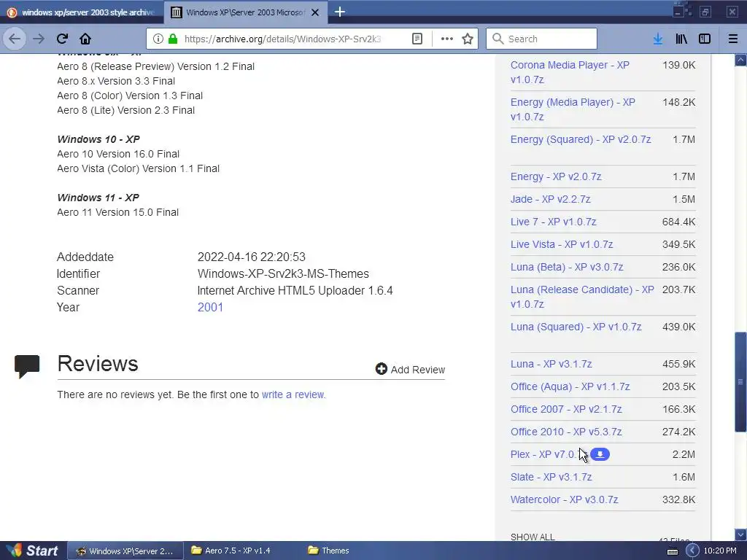This screenshot has height=560, width=747.
Task: Go back using the browser back arrow
Action: (x=15, y=39)
